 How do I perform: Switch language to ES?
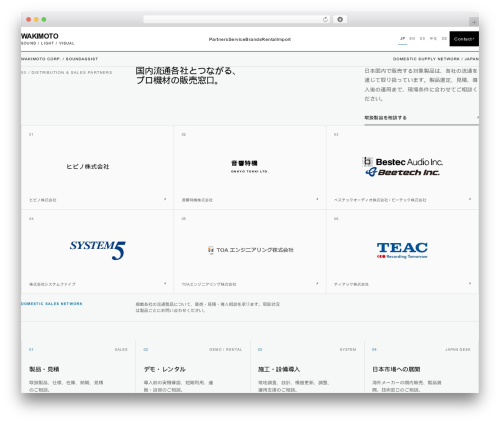(422, 39)
